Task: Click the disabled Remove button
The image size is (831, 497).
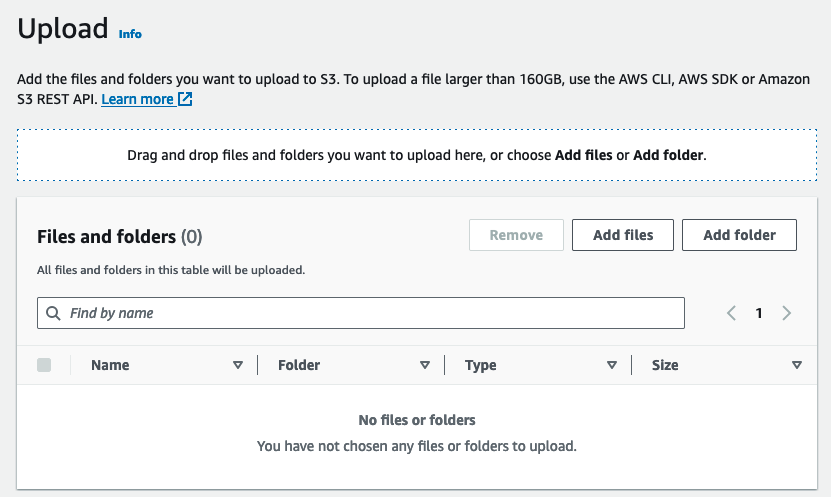Action: coord(516,235)
